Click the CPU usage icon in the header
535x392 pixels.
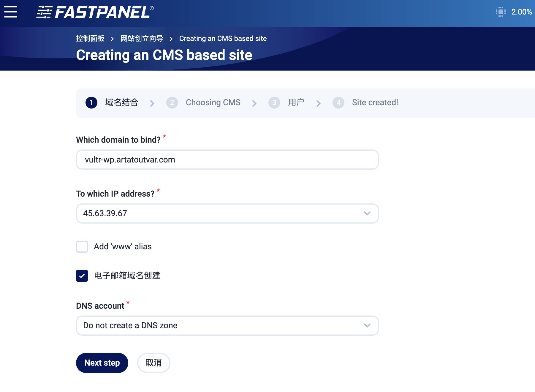(x=501, y=12)
